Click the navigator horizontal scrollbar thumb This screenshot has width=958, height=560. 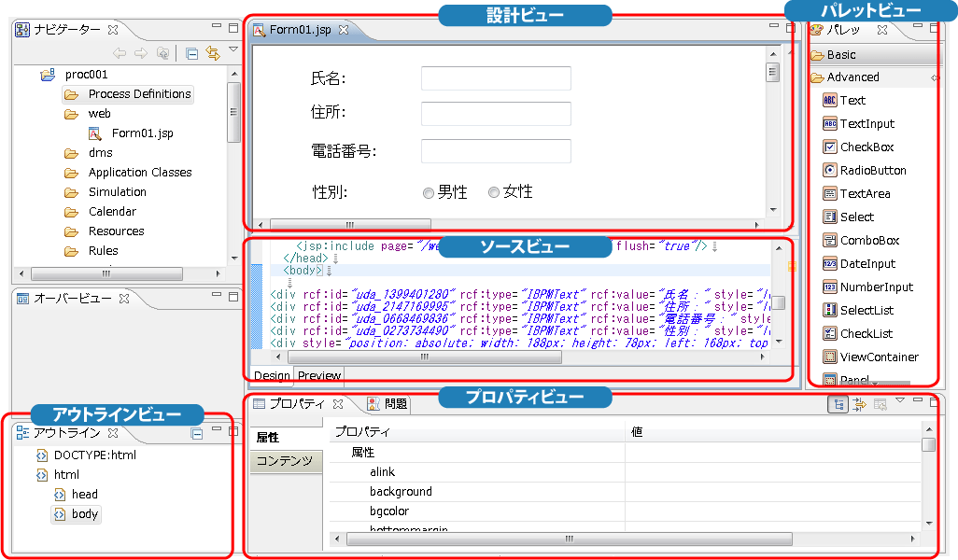107,273
